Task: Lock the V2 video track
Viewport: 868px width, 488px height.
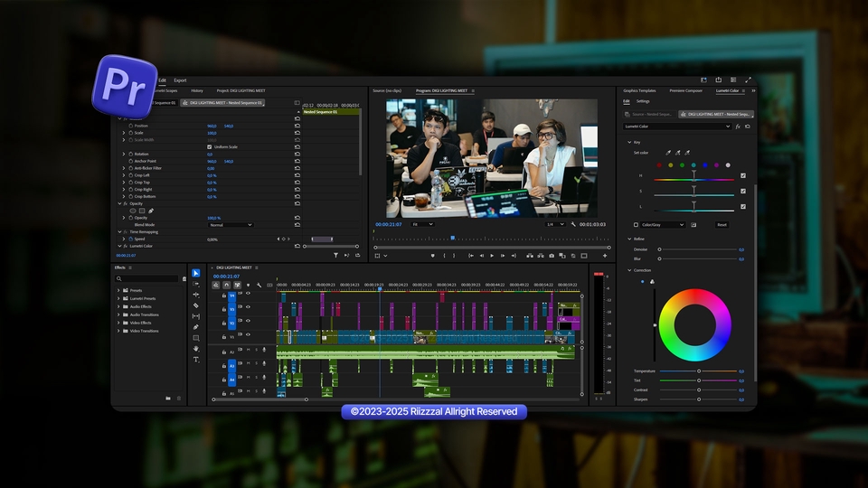Action: (224, 323)
